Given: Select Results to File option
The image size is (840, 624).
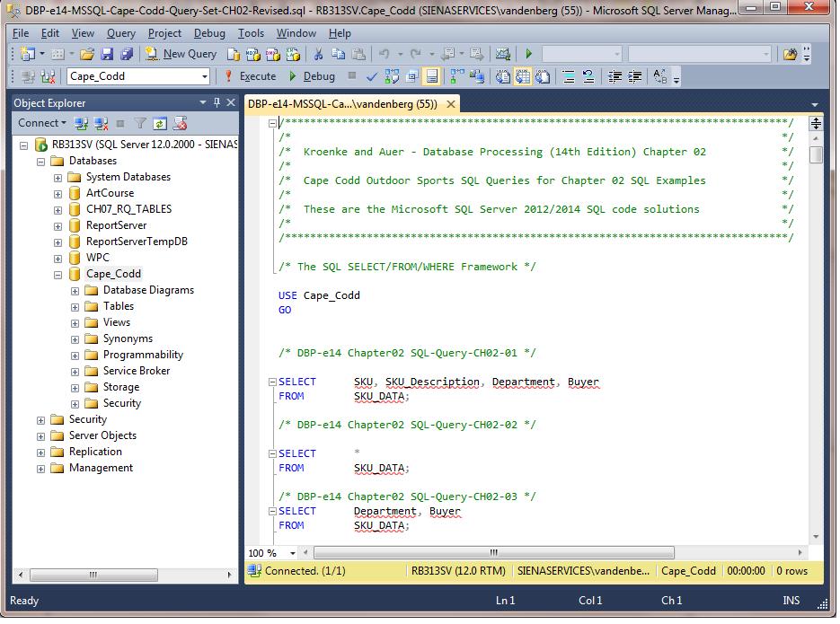Looking at the screenshot, I should [x=543, y=77].
